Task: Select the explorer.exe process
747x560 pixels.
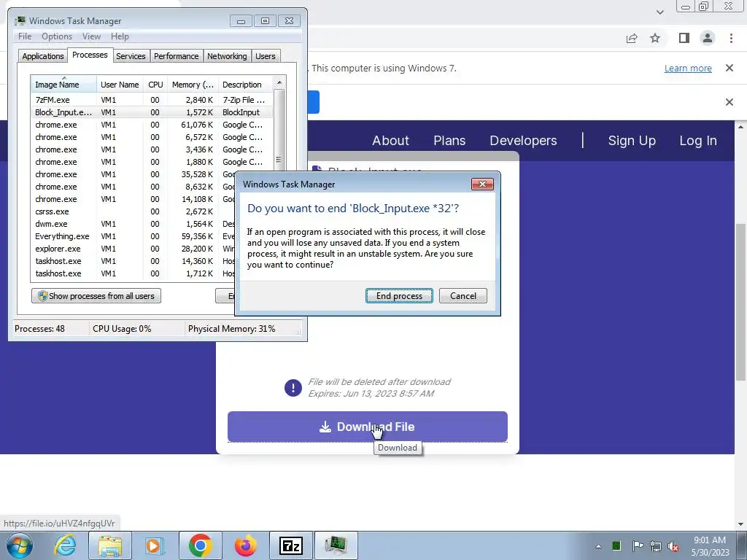Action: (x=133, y=249)
